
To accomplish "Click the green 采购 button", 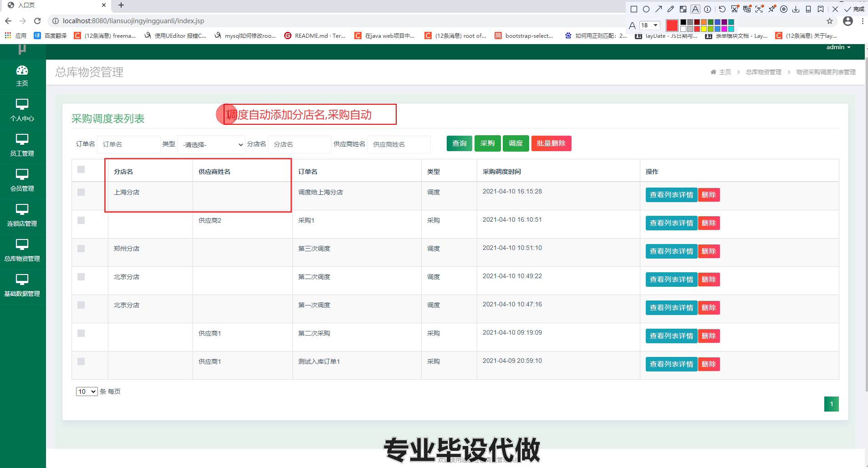I will click(x=487, y=143).
